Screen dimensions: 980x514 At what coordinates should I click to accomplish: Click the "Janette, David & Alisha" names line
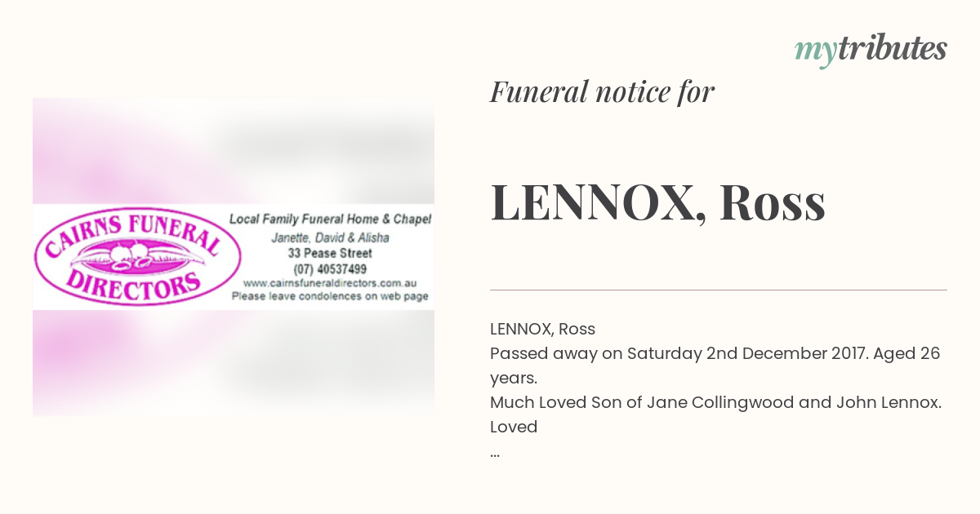330,237
